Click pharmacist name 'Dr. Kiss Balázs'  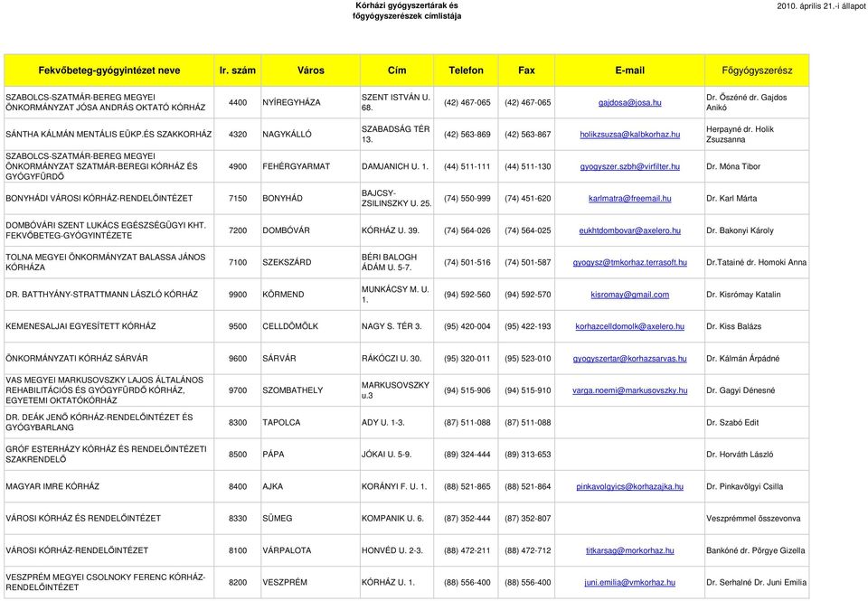(734, 326)
